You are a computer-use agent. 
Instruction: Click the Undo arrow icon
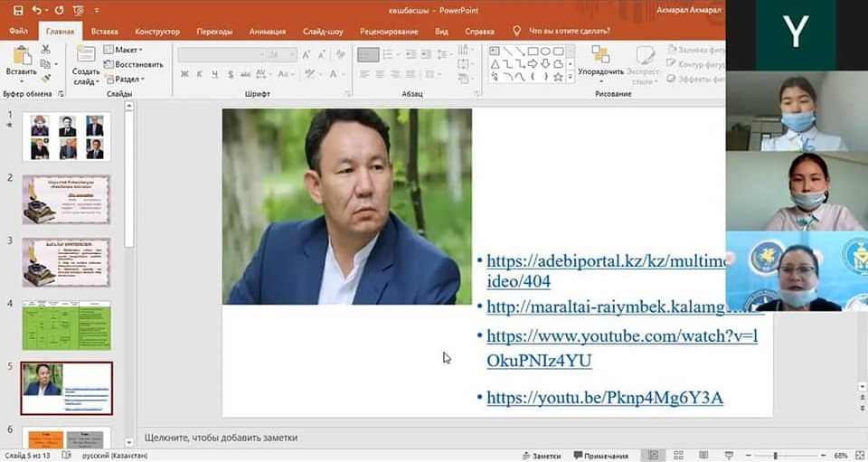[37, 10]
